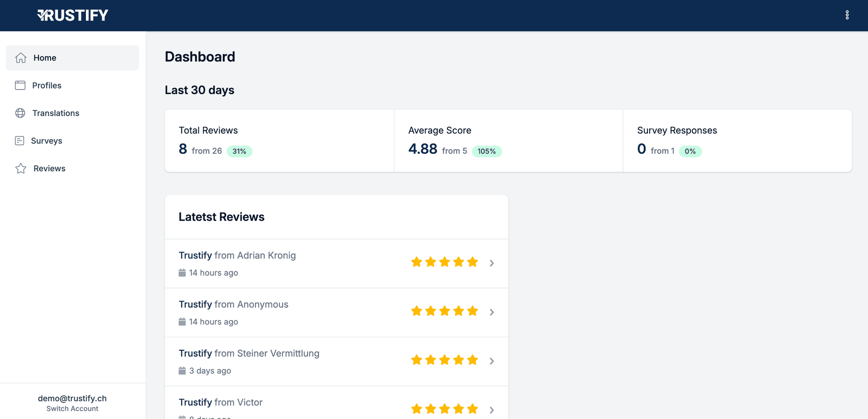Click the calendar icon next to '14 hours ago'
The image size is (868, 419).
182,272
